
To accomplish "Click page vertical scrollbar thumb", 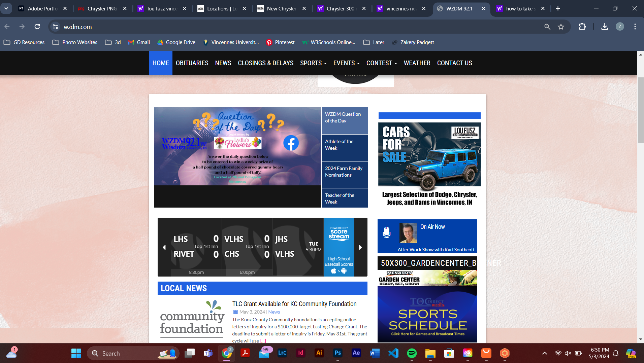I will pyautogui.click(x=641, y=110).
